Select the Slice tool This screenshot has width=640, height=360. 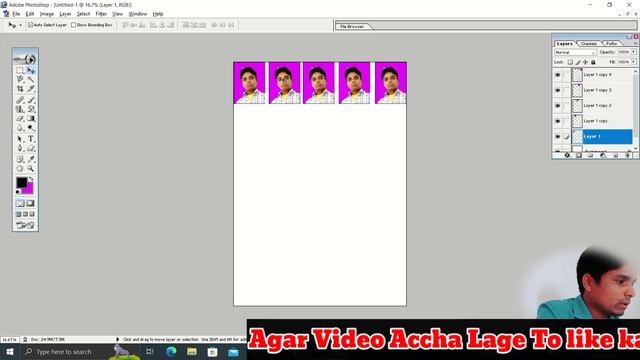point(31,89)
